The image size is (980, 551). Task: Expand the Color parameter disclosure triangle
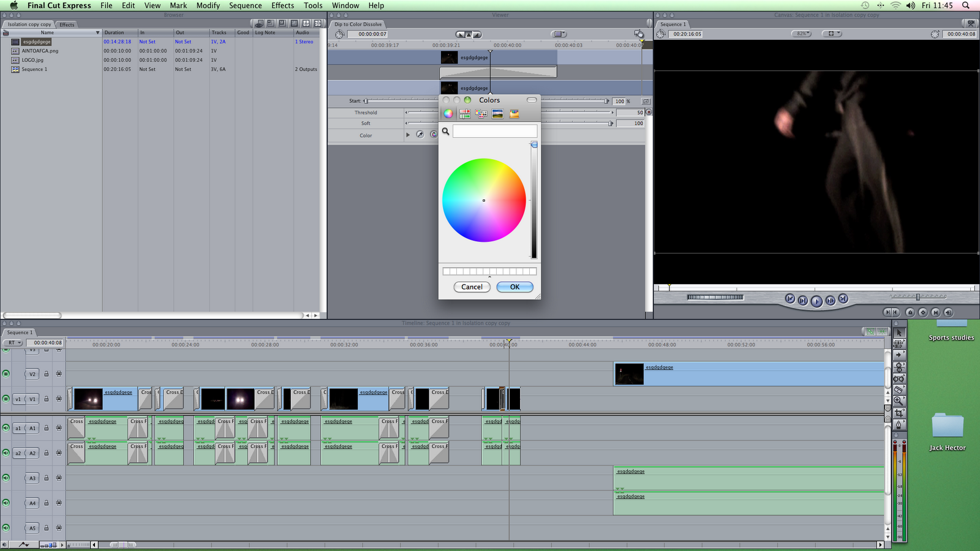[408, 135]
